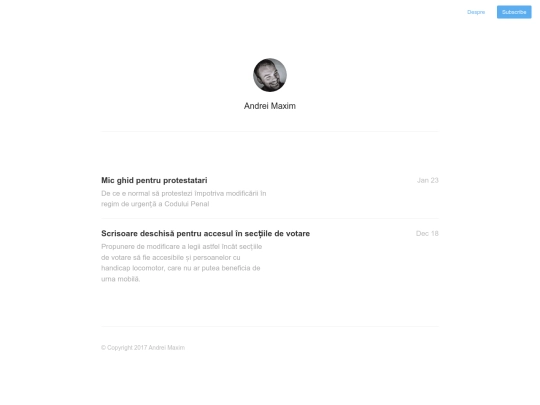The width and height of the screenshot is (540, 405).
Task: Open the Despre page link
Action: 476,12
